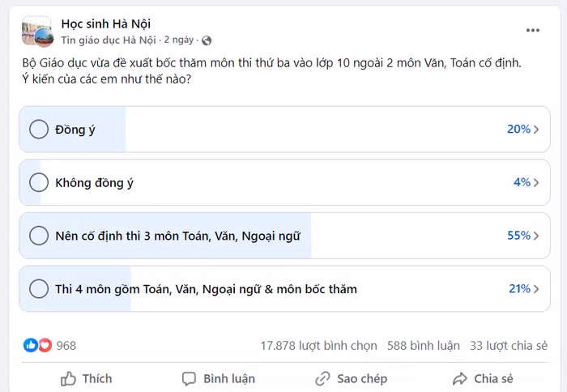Click the red heart reaction icon

pos(45,346)
